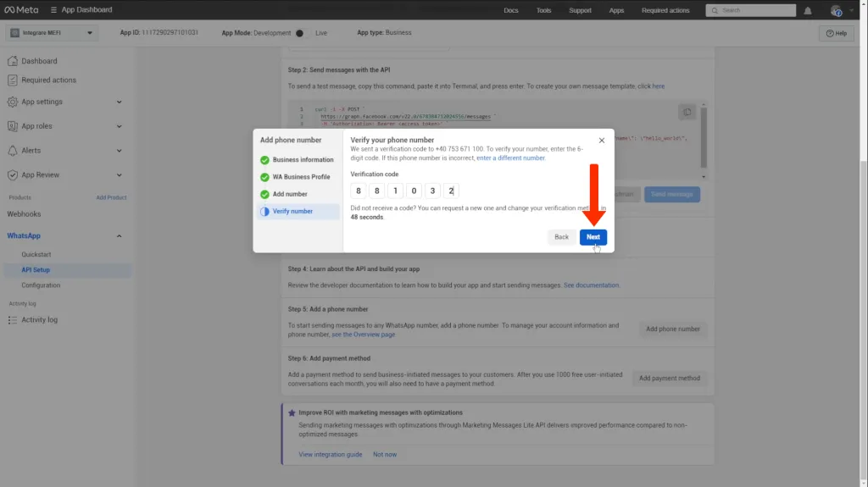Click the first verification code digit box
The width and height of the screenshot is (868, 487).
pos(359,191)
